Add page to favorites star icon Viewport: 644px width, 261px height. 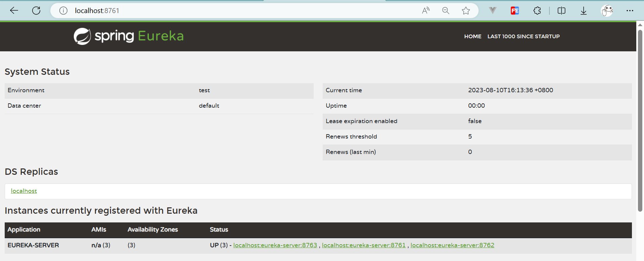[466, 11]
